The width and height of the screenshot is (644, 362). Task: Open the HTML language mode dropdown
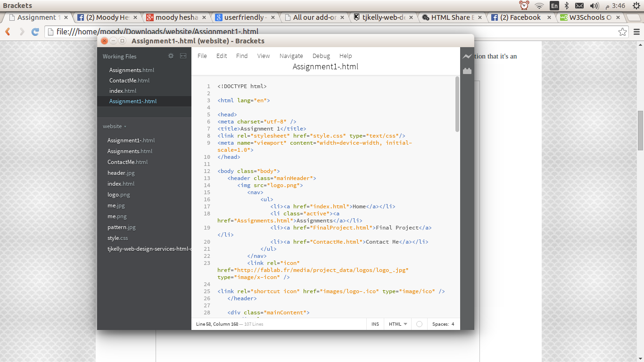point(398,324)
